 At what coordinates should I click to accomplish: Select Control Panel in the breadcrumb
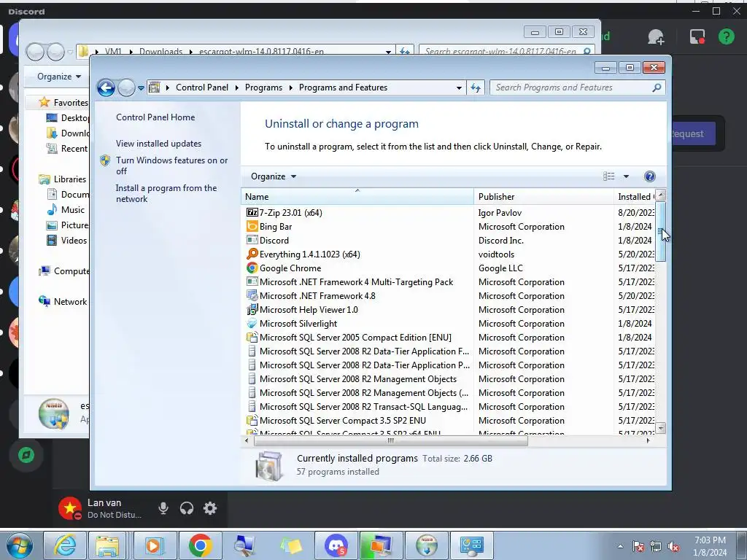[x=202, y=87]
